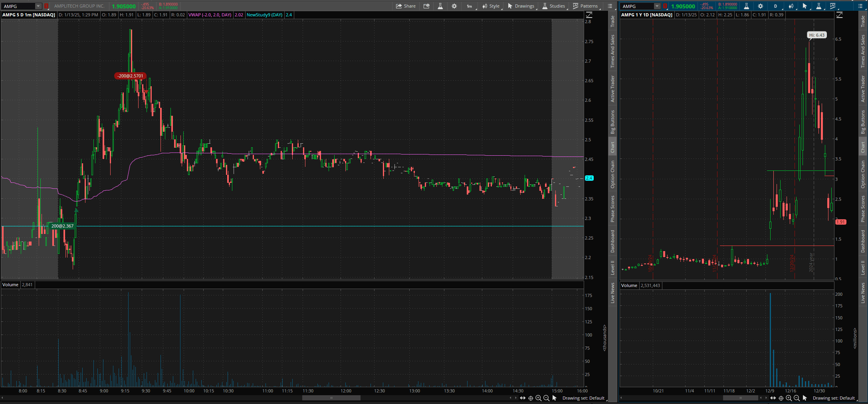Expand the AMPG symbol dropdown in left chart
The image size is (868, 404).
point(38,6)
